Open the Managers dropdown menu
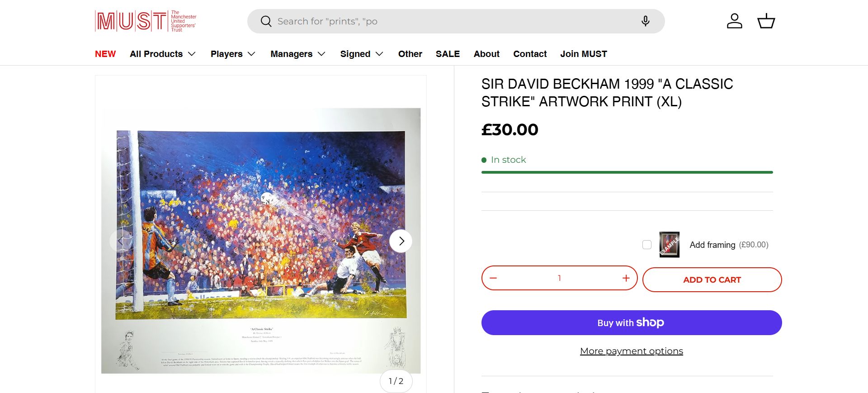Screen dimensions: 868x393 [298, 54]
